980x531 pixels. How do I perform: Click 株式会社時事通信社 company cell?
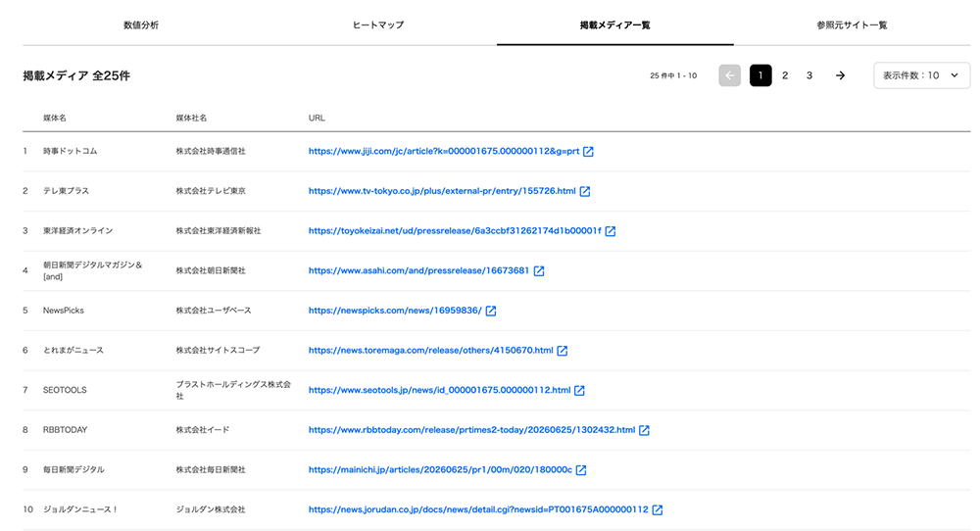pyautogui.click(x=211, y=151)
